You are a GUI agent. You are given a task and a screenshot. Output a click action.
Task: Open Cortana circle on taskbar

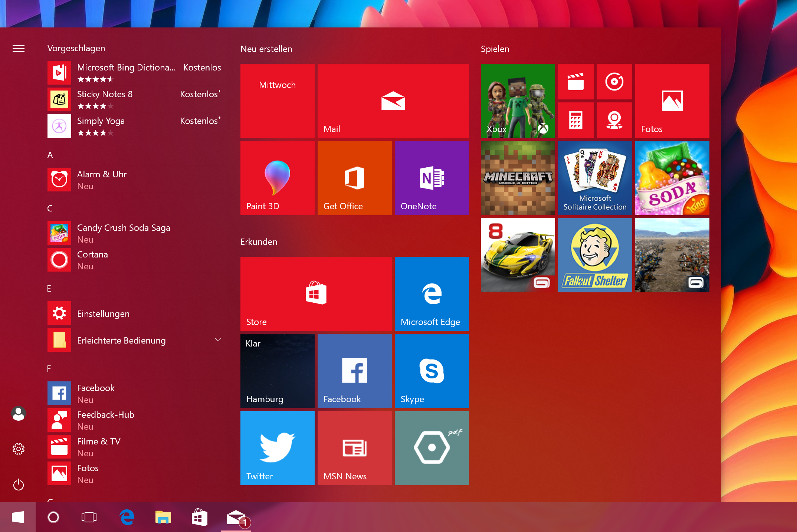[53, 517]
